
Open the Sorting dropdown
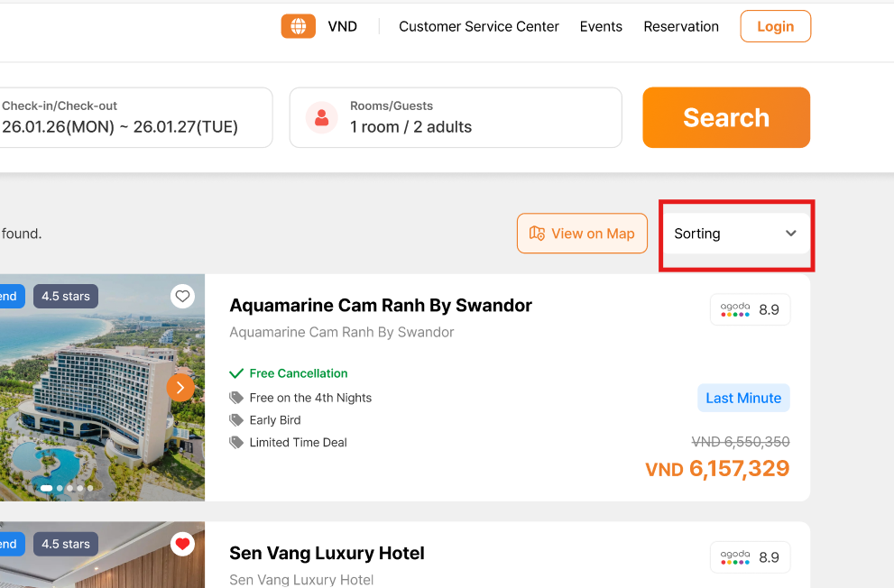pos(735,234)
